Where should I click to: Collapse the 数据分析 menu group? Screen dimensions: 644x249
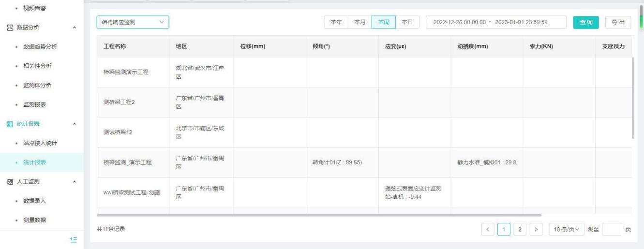pos(74,28)
